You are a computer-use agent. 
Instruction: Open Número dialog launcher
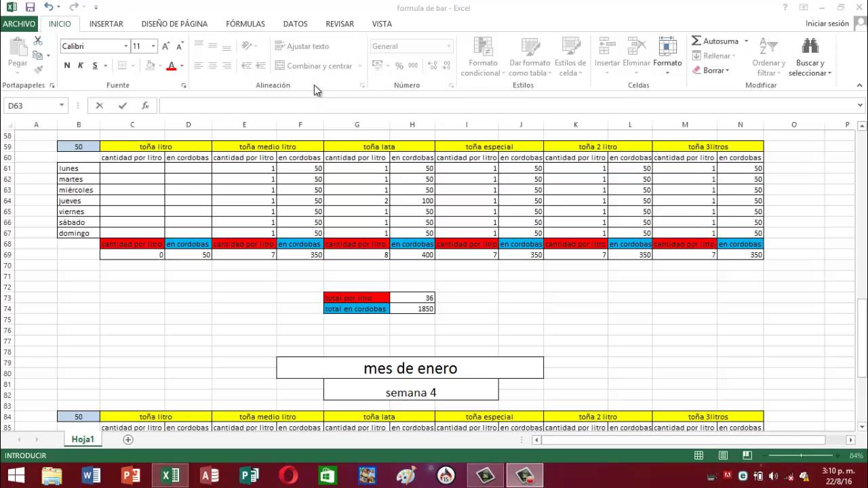point(451,86)
